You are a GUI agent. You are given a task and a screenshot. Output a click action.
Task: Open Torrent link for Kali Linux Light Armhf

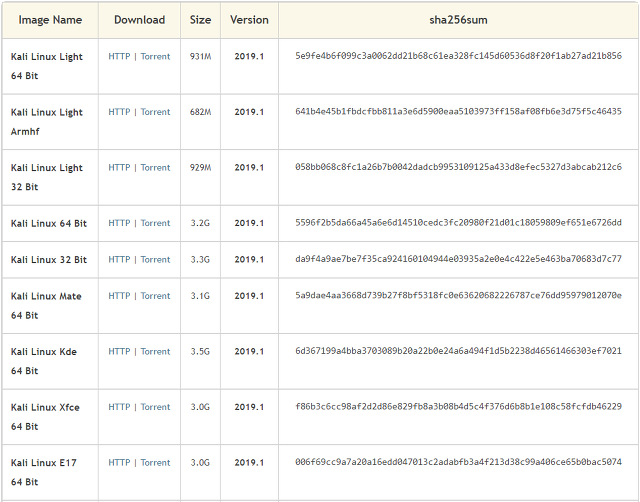tap(155, 112)
